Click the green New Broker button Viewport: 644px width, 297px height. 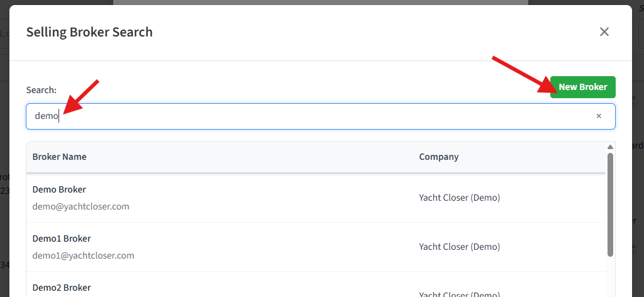(582, 87)
